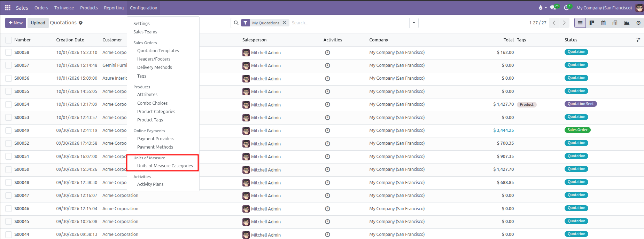Tick the checkbox for quotation S00054
644x239 pixels.
pyautogui.click(x=9, y=104)
